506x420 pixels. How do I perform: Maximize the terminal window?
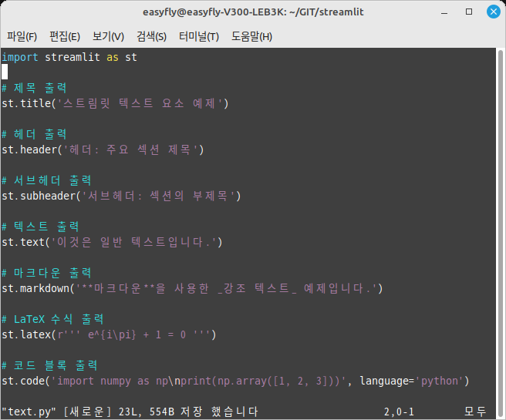(469, 12)
